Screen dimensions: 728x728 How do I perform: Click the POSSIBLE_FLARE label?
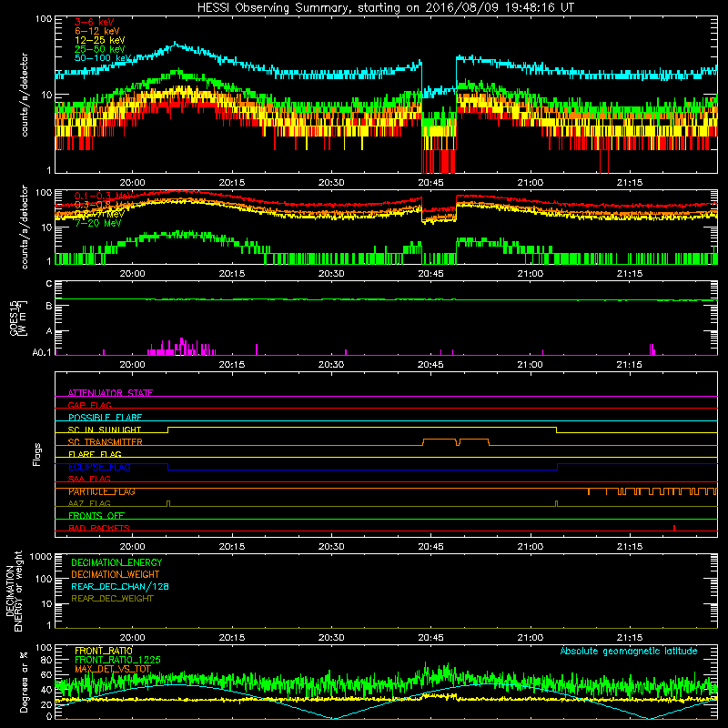(105, 418)
